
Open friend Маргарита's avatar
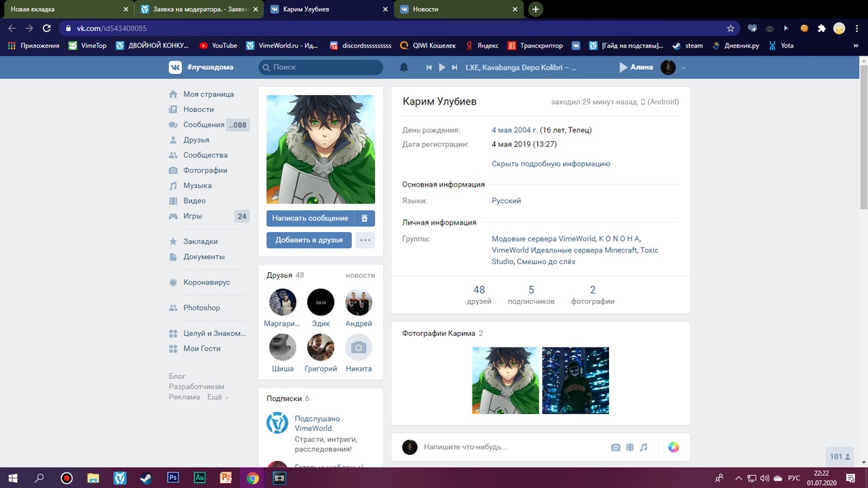coord(283,302)
